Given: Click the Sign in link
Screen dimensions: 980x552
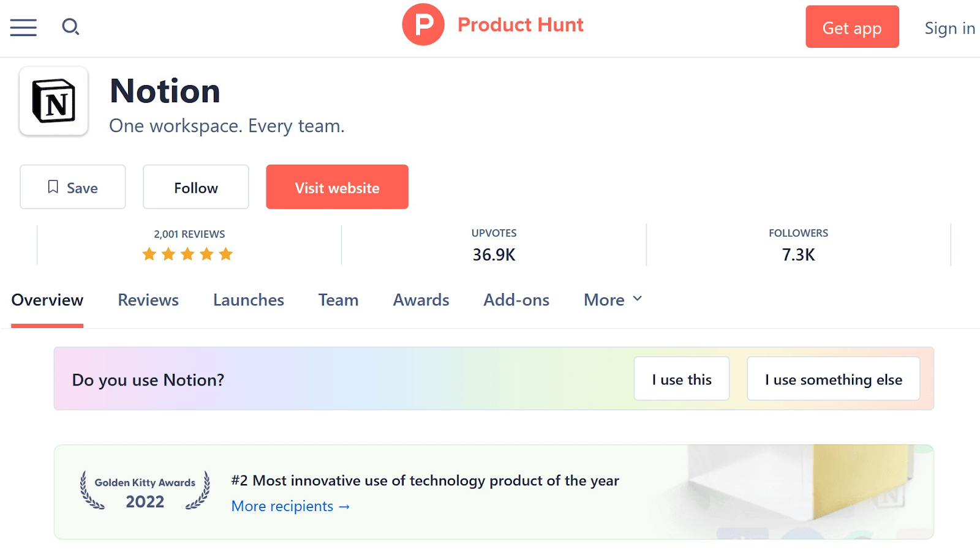Looking at the screenshot, I should tap(949, 28).
